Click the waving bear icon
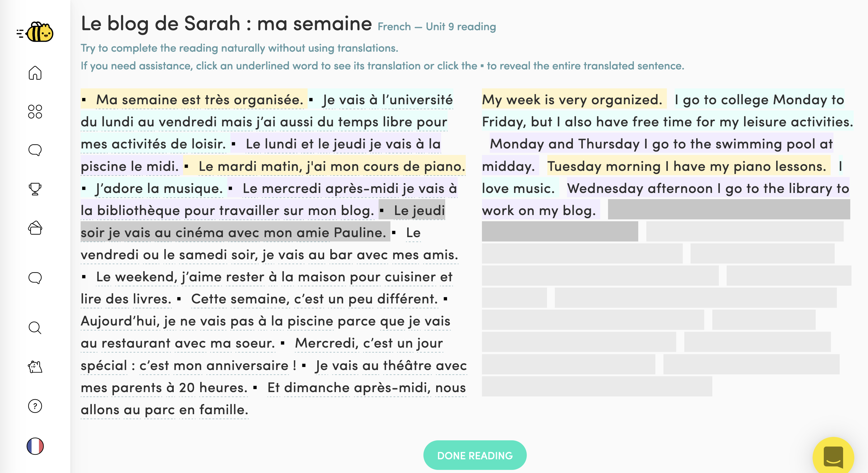This screenshot has width=868, height=473. 35,367
